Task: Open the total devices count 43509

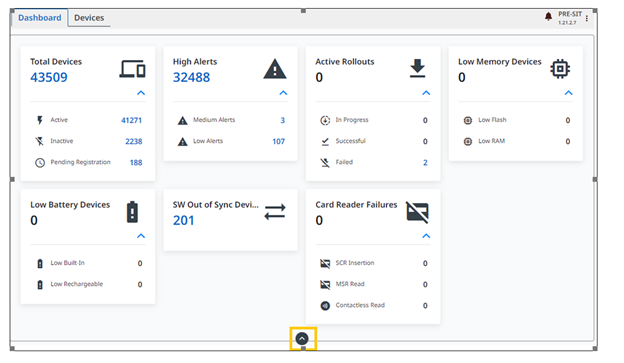Action: coord(49,77)
